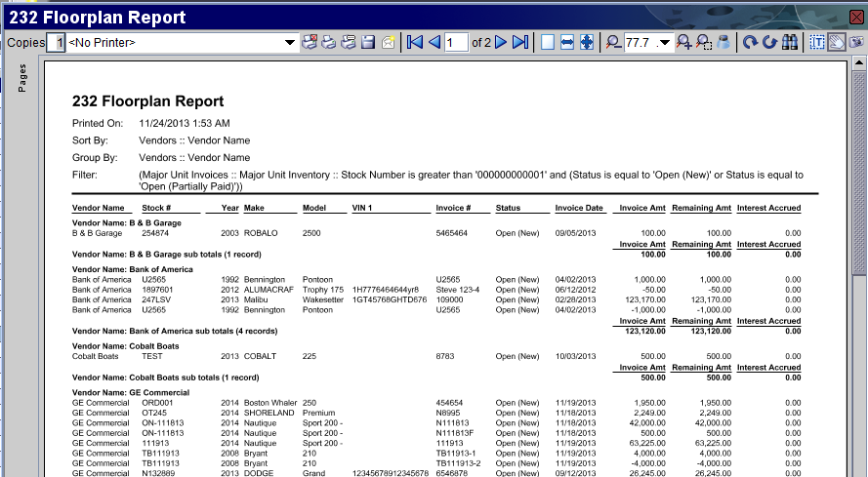Screen dimensions: 868x477
Task: Go to the first page
Action: click(x=414, y=42)
